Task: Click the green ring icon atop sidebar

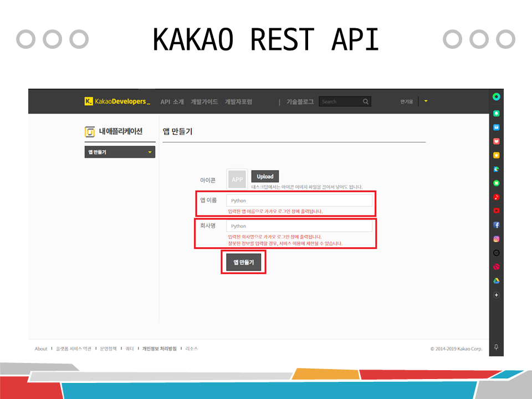Action: [497, 96]
